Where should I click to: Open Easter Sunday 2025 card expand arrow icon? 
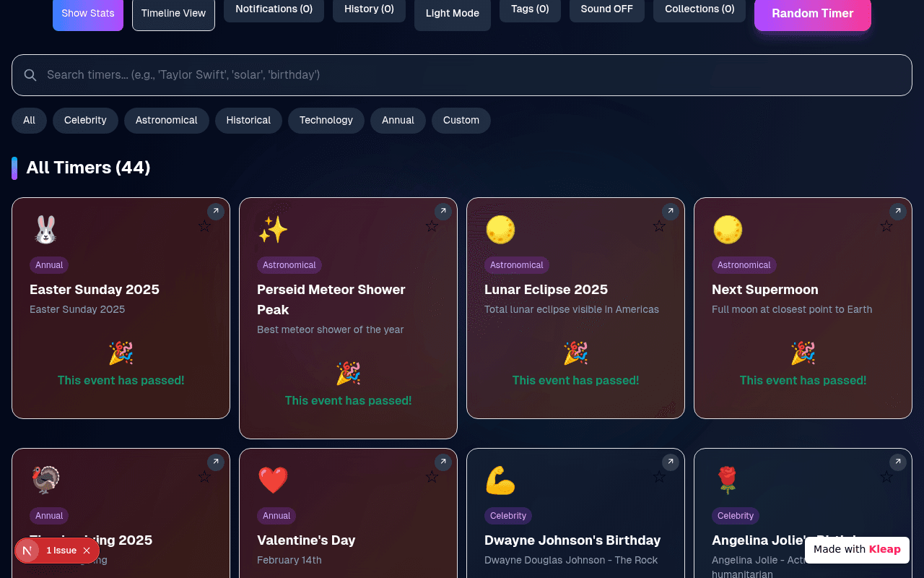click(215, 211)
